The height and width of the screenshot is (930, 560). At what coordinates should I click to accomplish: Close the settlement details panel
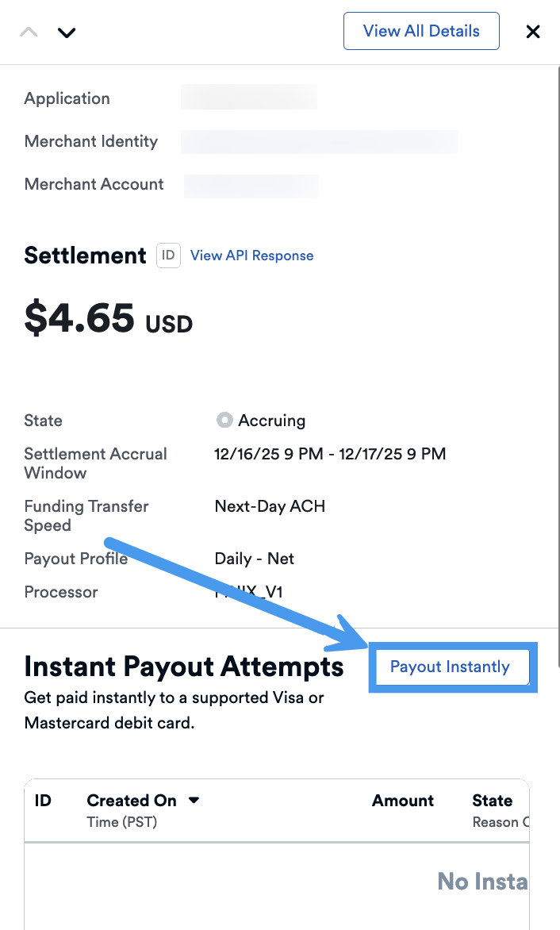point(532,32)
